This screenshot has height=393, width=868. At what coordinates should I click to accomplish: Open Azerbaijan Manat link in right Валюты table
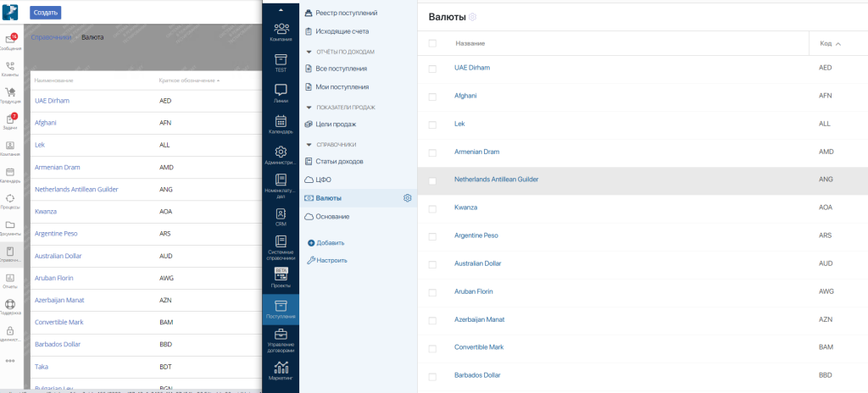click(x=480, y=319)
